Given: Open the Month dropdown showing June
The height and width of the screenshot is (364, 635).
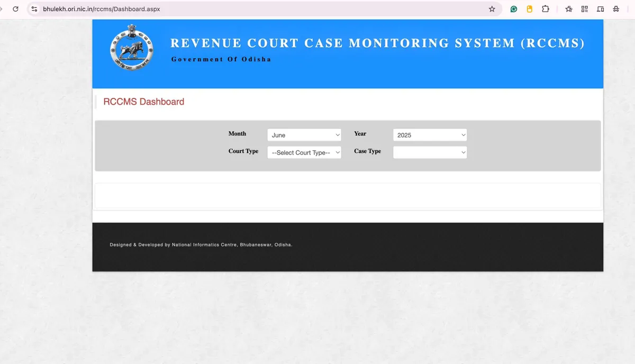Looking at the screenshot, I should (x=304, y=135).
